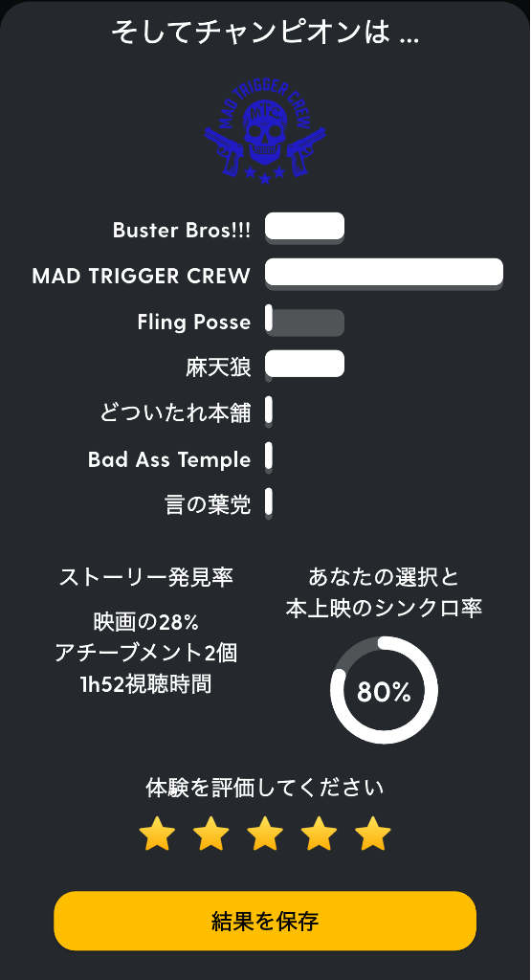Click the どついたれ本舗 result bar
531x980 pixels.
coord(269,412)
